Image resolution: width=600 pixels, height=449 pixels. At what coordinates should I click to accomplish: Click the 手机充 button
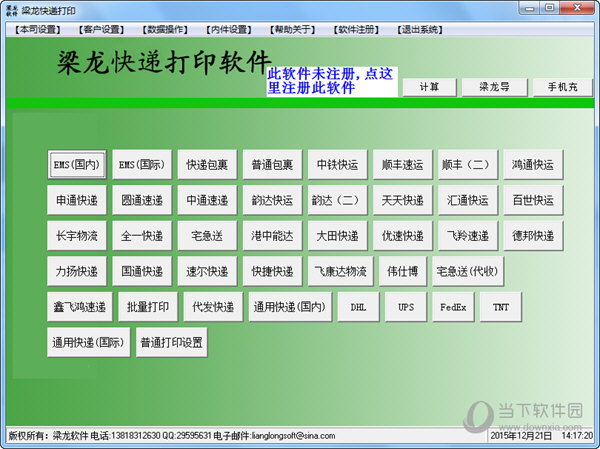(562, 87)
